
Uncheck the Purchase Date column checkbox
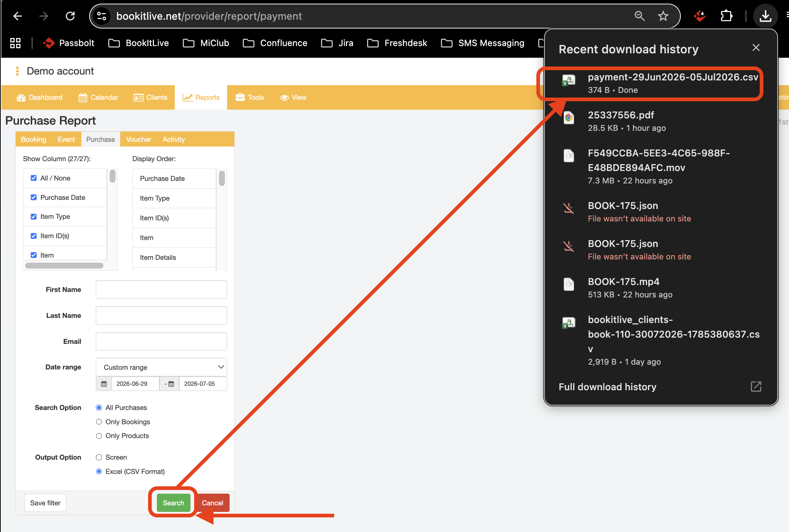[x=34, y=197]
